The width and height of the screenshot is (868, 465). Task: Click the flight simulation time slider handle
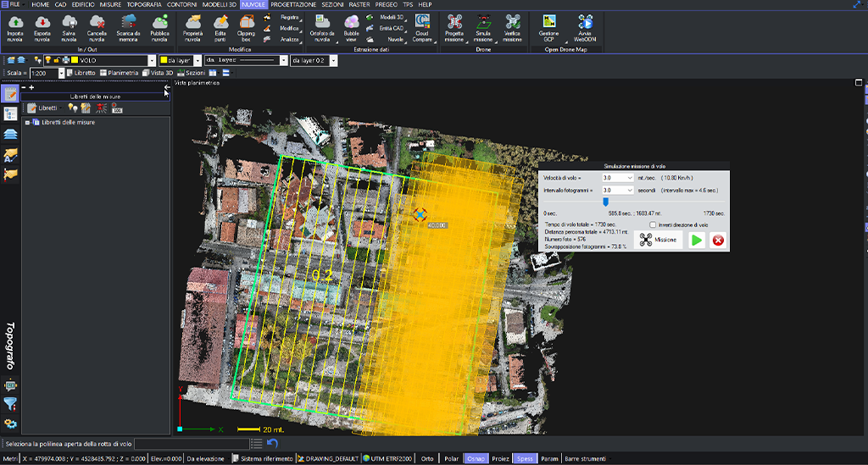605,202
